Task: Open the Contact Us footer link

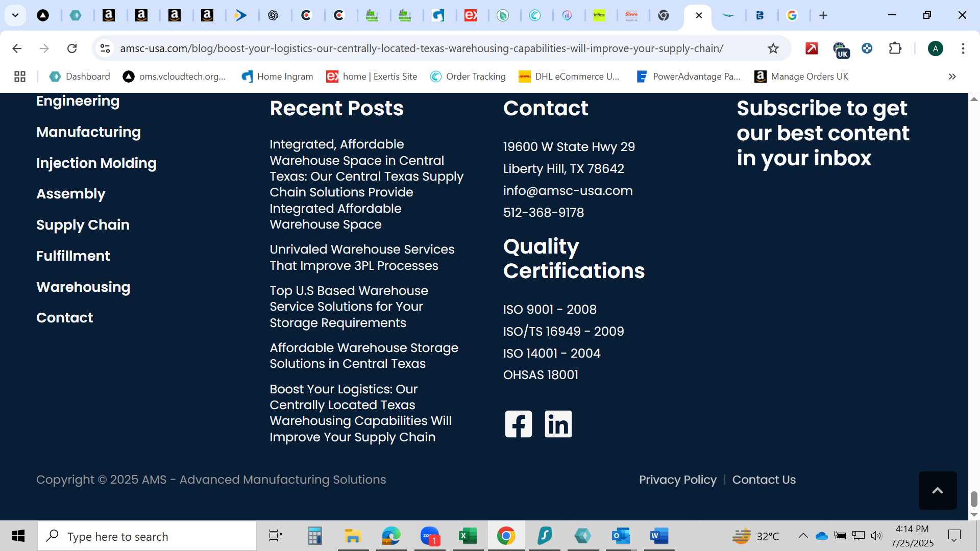Action: click(764, 480)
